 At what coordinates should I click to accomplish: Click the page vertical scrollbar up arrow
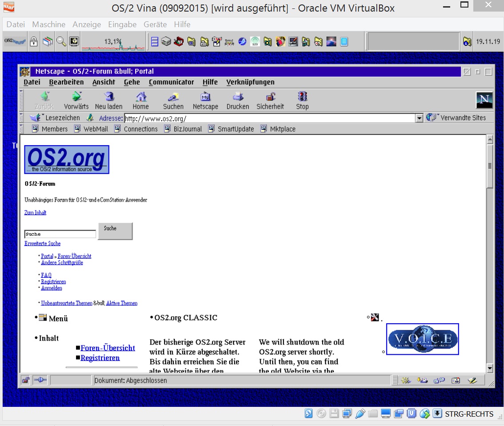pyautogui.click(x=490, y=139)
